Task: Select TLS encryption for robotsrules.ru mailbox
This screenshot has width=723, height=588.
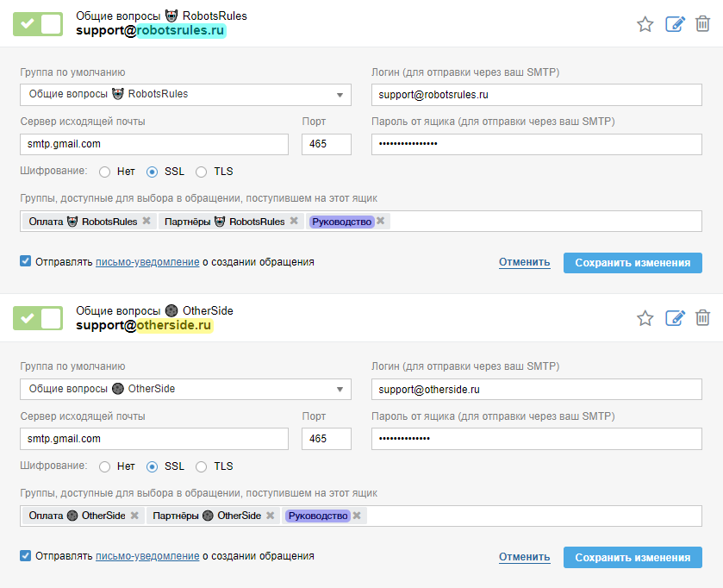Action: [x=202, y=172]
